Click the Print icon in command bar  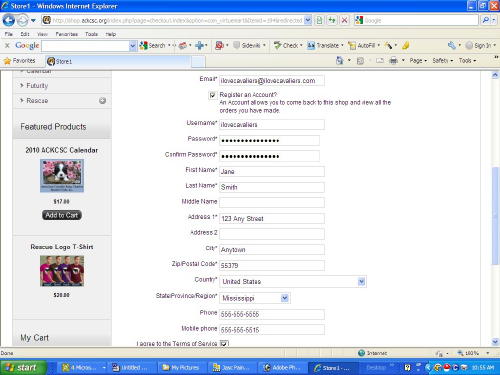[394, 61]
